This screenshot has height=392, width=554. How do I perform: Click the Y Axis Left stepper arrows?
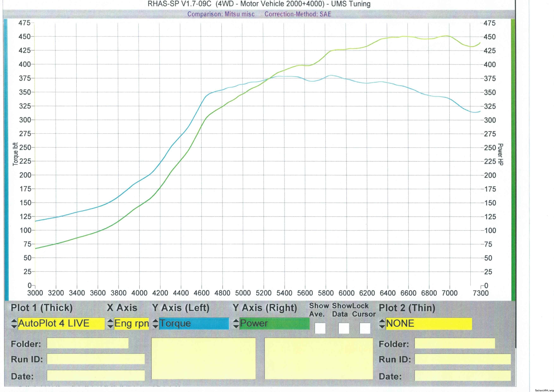pyautogui.click(x=156, y=324)
